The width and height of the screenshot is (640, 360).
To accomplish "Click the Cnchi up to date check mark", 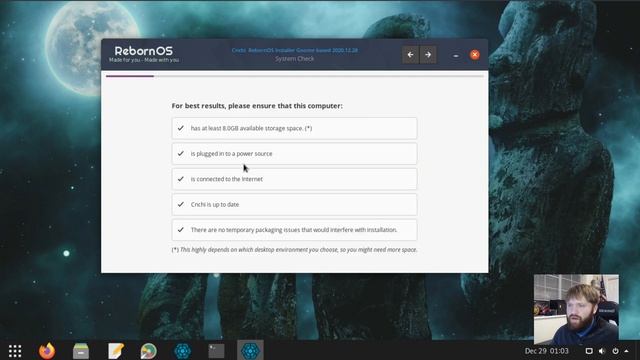I will (180, 204).
